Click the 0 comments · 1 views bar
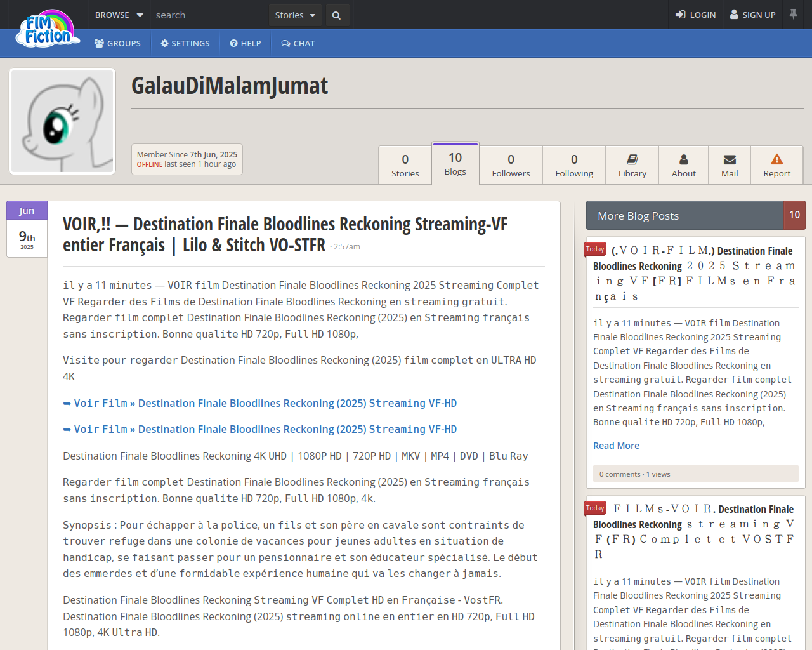This screenshot has width=812, height=650. tap(696, 474)
